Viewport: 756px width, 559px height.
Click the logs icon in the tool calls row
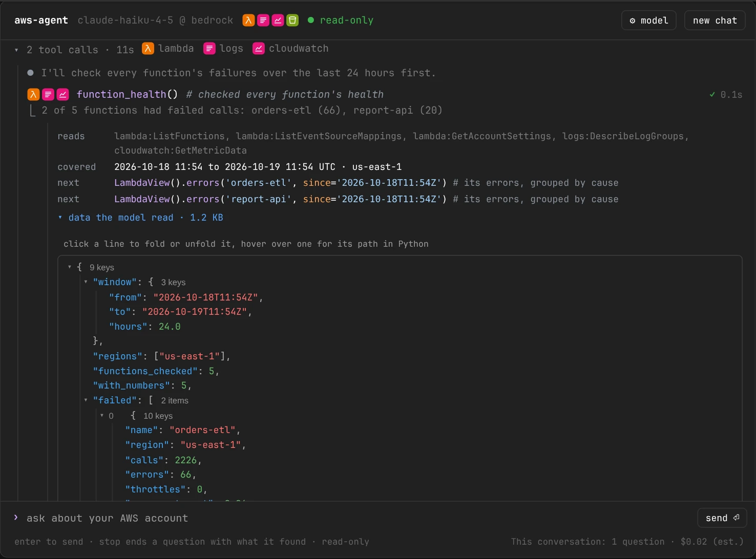point(209,49)
